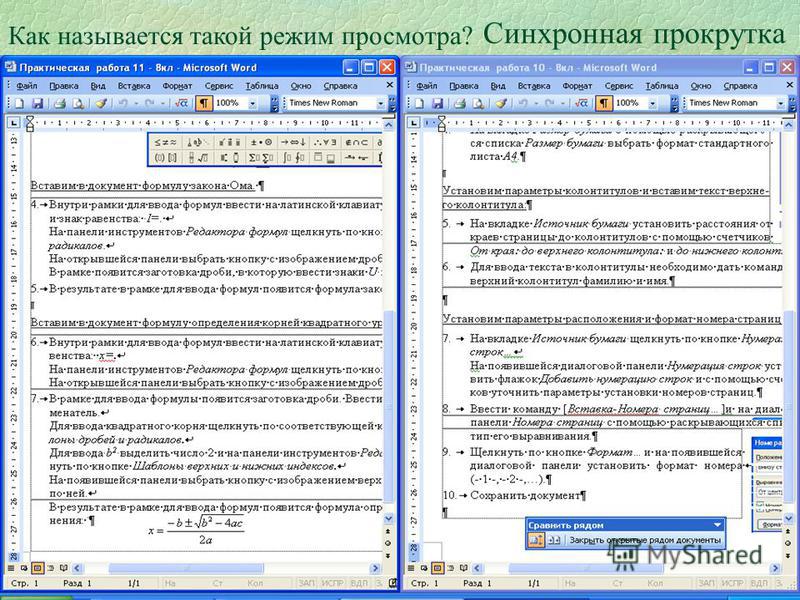The height and width of the screenshot is (600, 800).
Task: Open set theory symbols palette in formula toolbar
Action: [357, 142]
